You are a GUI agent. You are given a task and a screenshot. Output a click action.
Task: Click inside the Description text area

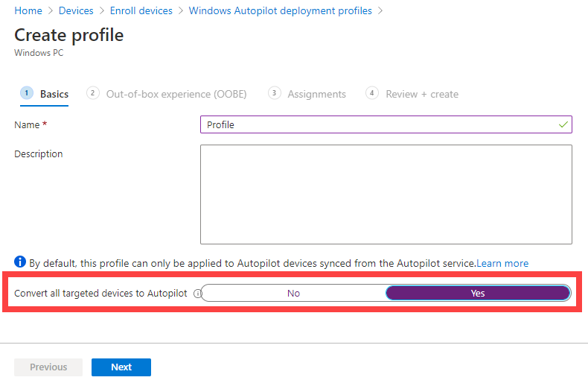[386, 194]
